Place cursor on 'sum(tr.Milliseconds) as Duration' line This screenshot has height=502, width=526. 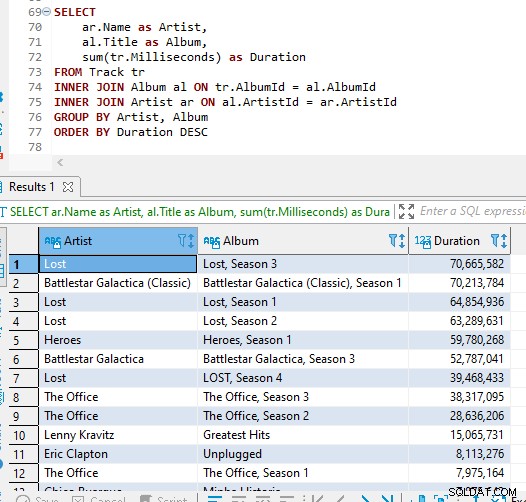(x=194, y=57)
